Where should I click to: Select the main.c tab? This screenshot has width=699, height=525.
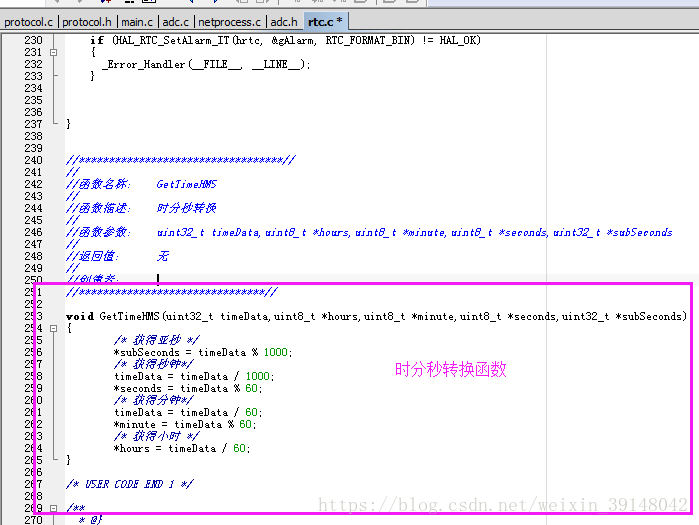[x=137, y=22]
